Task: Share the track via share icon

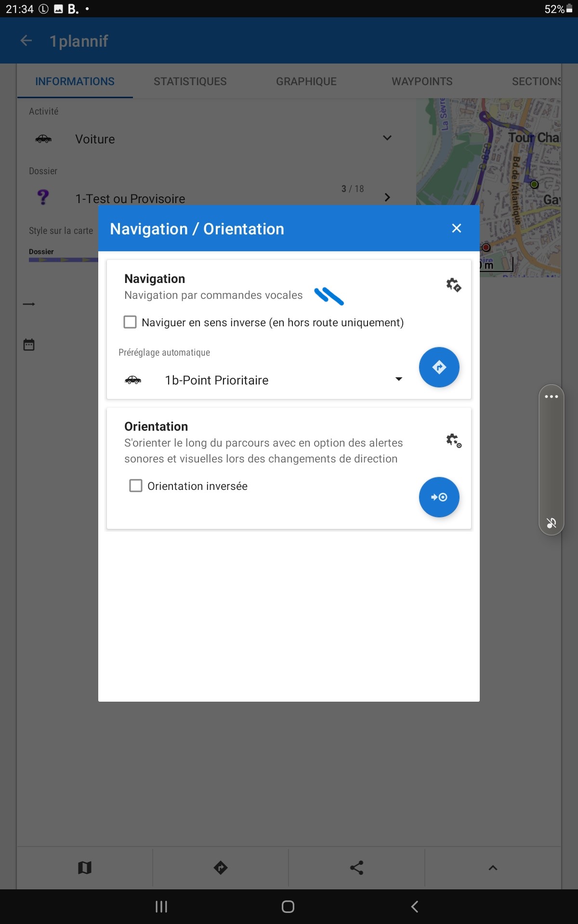Action: tap(356, 868)
